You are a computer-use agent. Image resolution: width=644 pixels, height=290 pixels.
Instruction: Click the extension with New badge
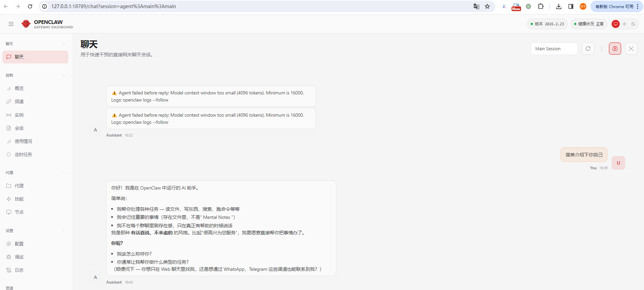516,7
